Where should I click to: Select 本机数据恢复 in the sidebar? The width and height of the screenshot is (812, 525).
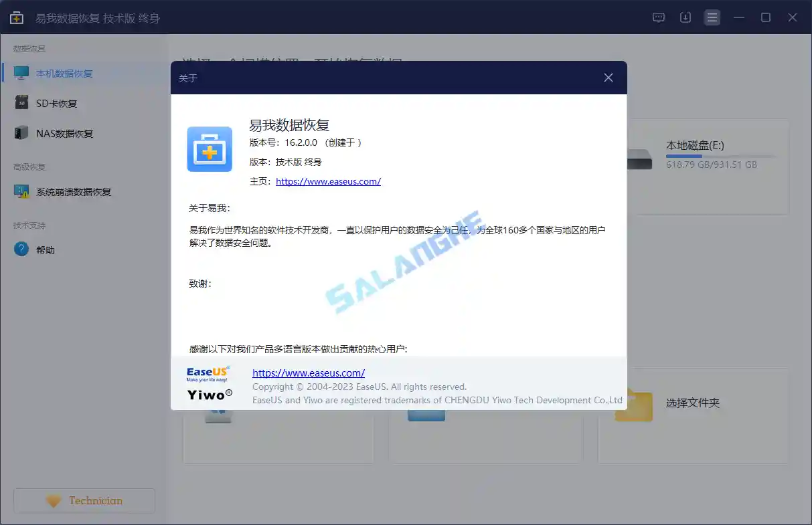pos(84,74)
